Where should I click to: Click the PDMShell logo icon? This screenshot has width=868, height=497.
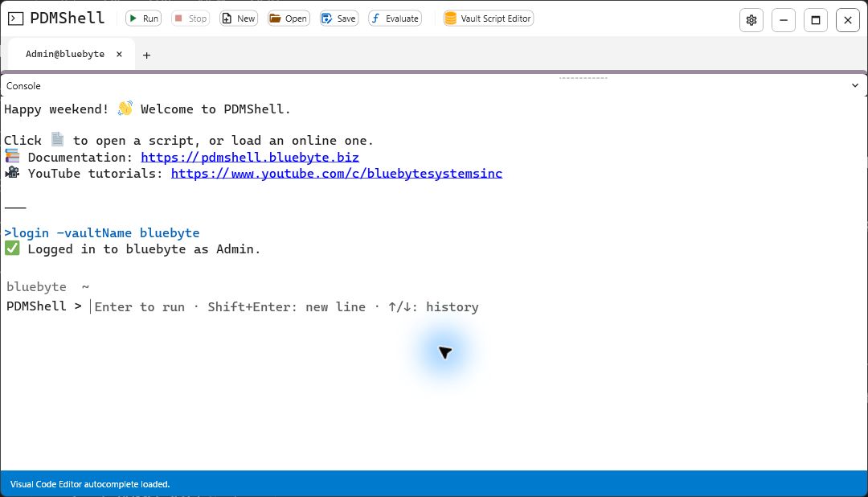coord(15,18)
